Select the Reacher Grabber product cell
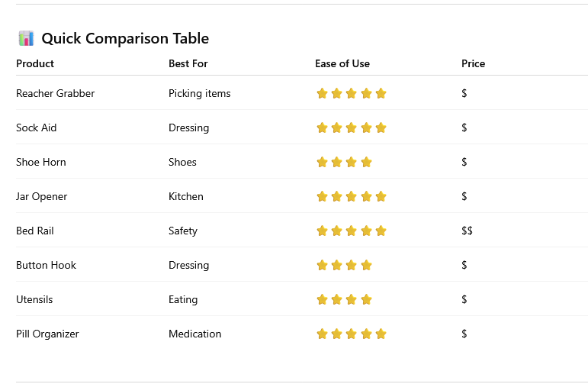Viewport: 588px width, 384px height. click(55, 93)
